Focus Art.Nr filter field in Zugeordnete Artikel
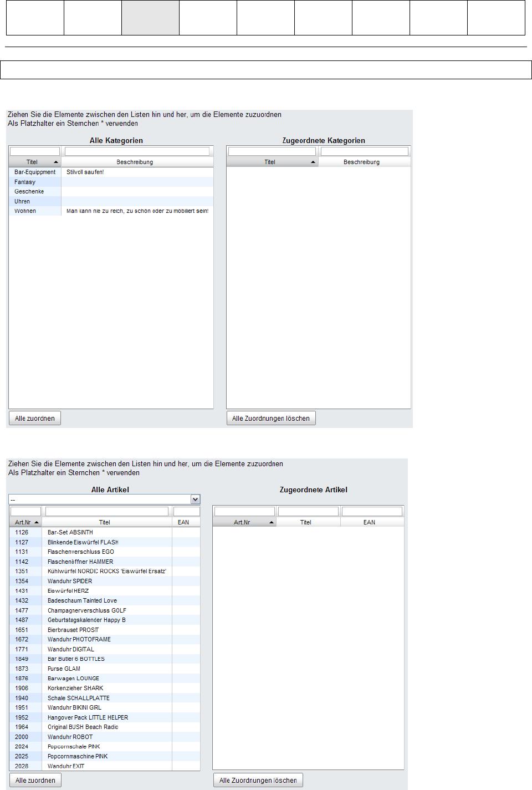This screenshot has height=790, width=532. click(244, 511)
